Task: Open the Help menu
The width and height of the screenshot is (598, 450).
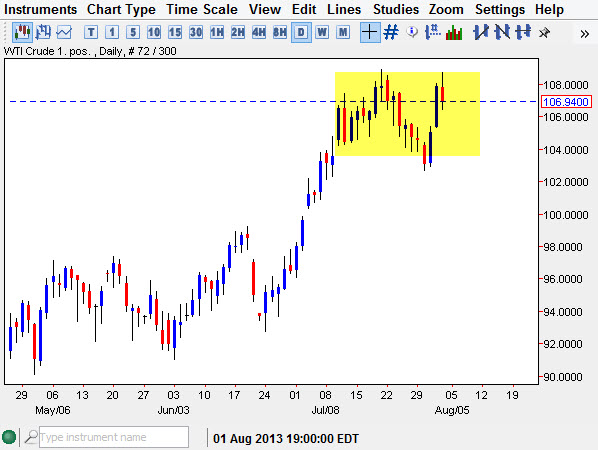Action: tap(549, 10)
